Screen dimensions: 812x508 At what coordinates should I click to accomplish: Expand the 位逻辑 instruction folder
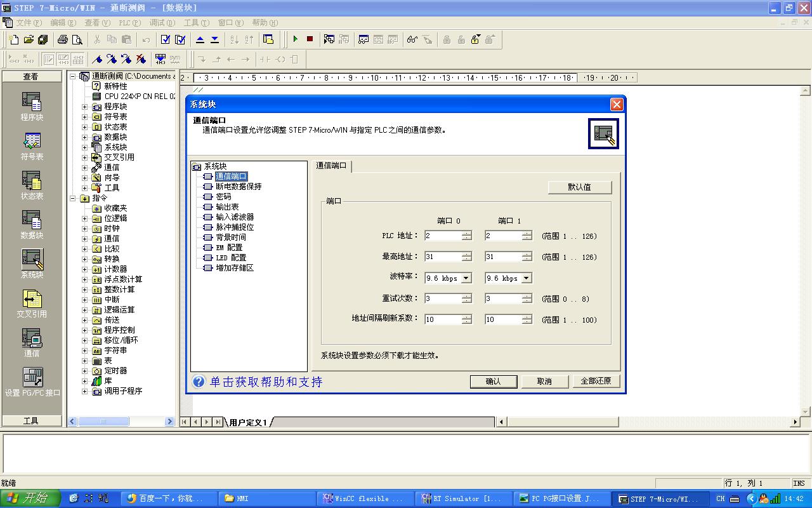85,218
